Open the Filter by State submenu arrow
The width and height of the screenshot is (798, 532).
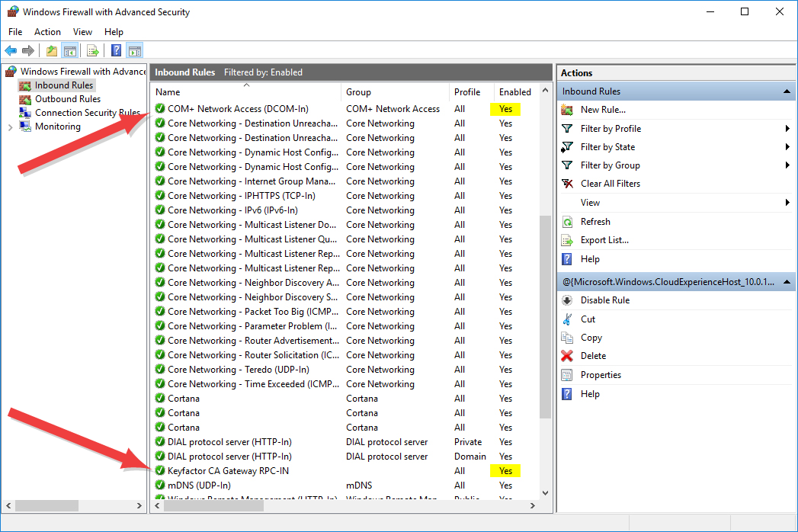(787, 146)
